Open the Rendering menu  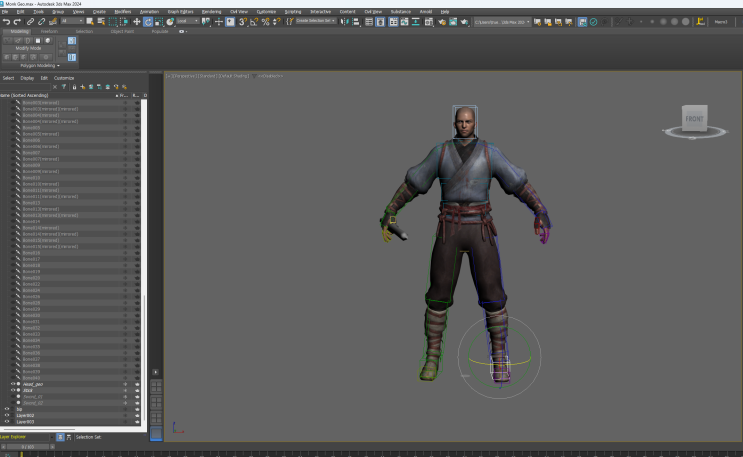click(x=211, y=11)
